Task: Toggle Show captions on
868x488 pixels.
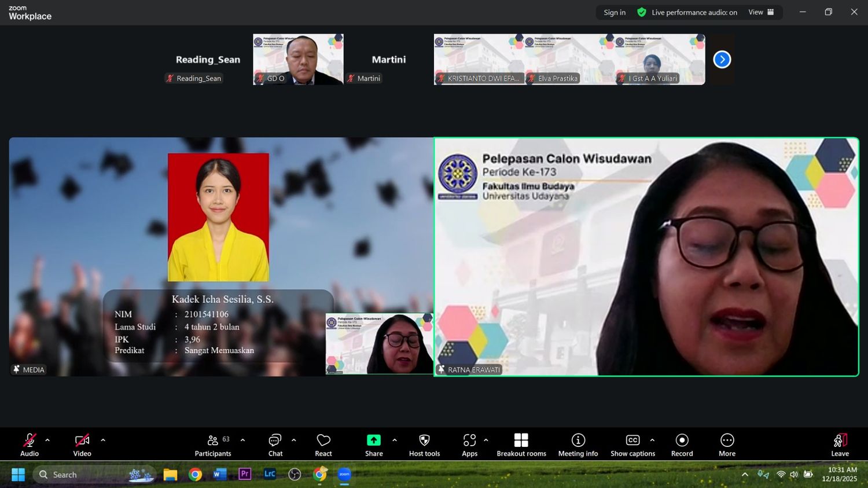Action: [x=632, y=445]
